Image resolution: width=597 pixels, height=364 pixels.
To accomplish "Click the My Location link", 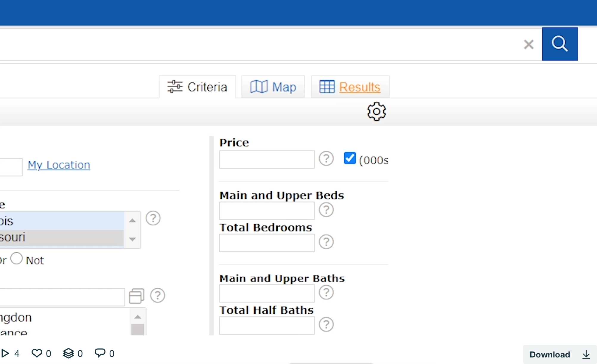I will (59, 165).
